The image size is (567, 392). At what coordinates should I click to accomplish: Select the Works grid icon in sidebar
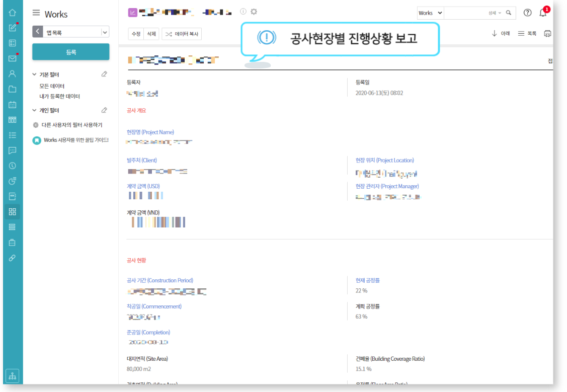click(12, 211)
